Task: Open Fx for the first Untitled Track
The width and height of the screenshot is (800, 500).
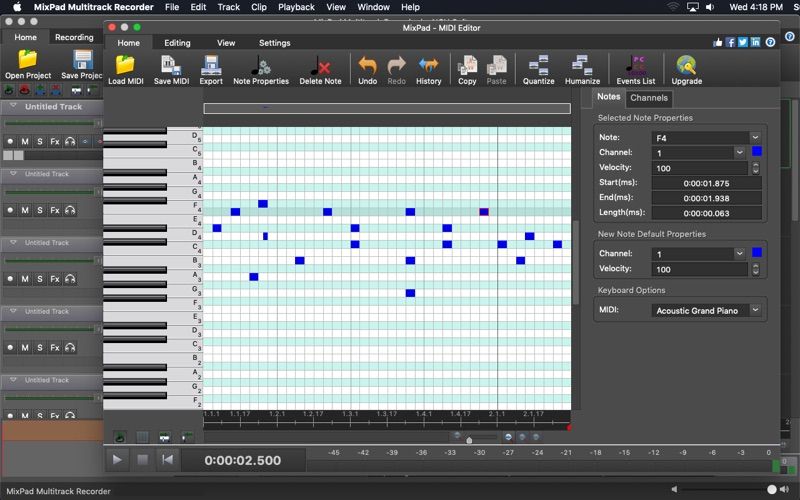Action: 55,141
